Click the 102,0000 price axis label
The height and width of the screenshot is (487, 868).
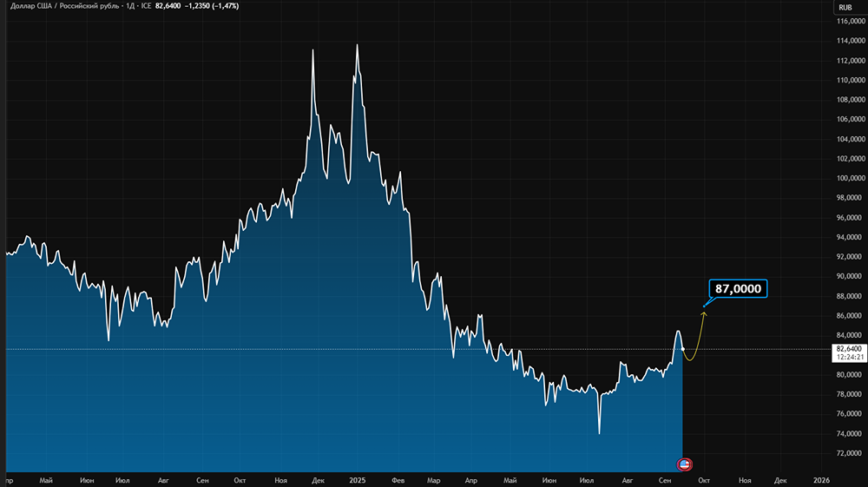[851, 158]
